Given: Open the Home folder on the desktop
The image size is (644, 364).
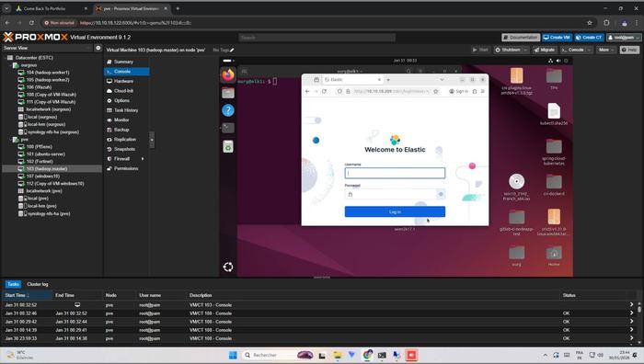Looking at the screenshot, I should pos(554,253).
